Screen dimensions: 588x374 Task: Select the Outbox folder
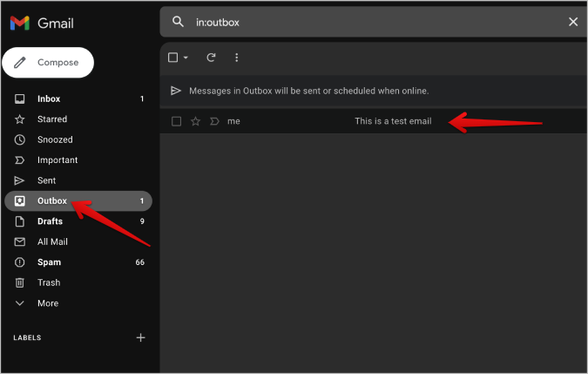pos(78,201)
